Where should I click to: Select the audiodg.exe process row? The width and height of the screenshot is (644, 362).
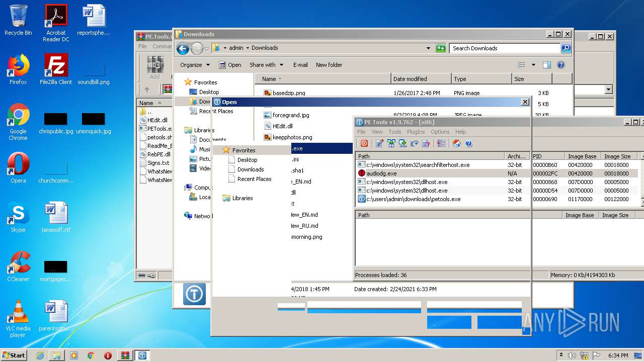point(497,173)
